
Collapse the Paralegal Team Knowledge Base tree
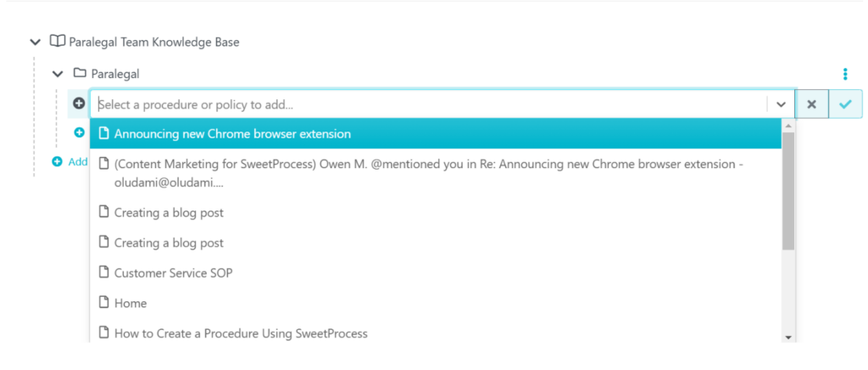tap(35, 42)
